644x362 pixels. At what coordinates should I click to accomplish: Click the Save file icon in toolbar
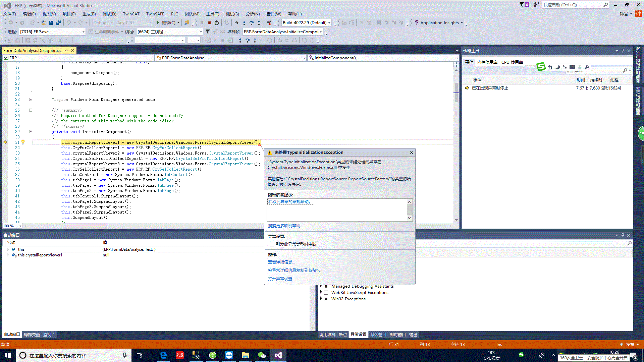click(51, 23)
